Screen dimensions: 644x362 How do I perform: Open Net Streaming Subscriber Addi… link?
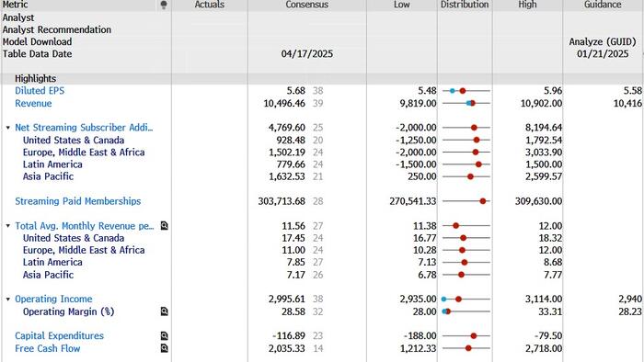84,128
